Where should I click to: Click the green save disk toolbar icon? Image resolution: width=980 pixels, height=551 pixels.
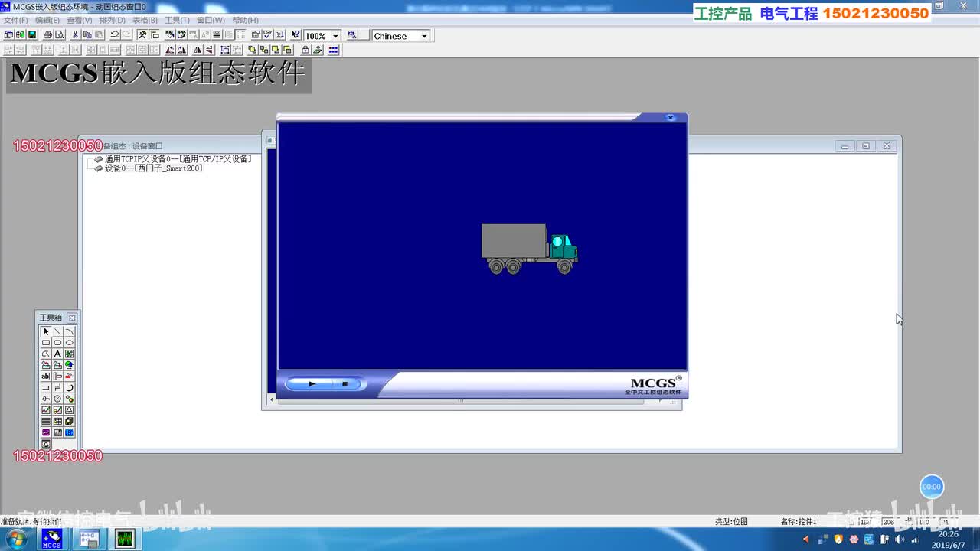(32, 35)
